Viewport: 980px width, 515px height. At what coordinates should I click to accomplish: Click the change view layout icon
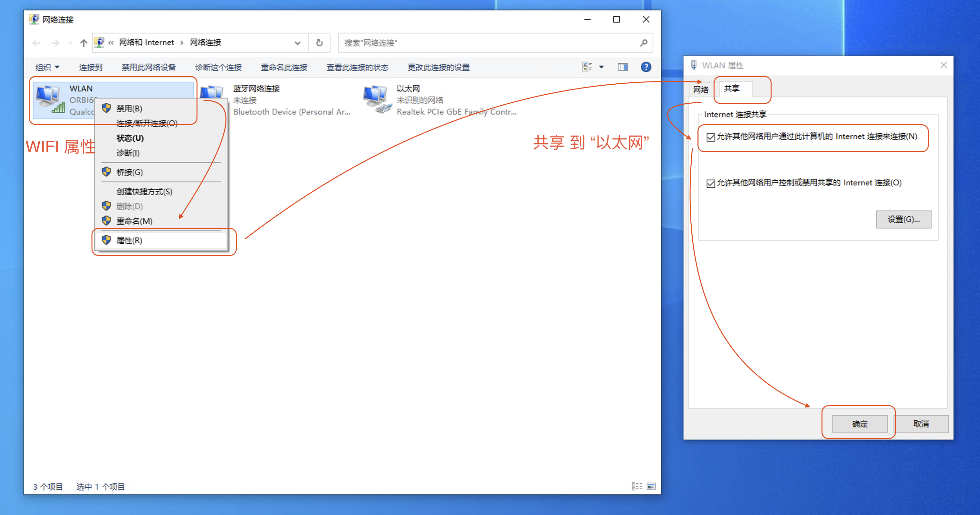click(x=587, y=67)
